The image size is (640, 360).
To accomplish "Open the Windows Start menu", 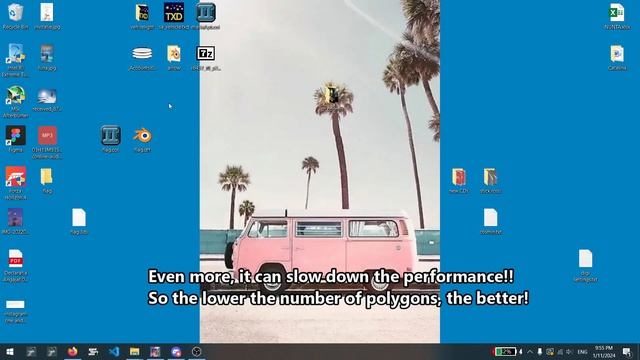I will click(x=10, y=352).
